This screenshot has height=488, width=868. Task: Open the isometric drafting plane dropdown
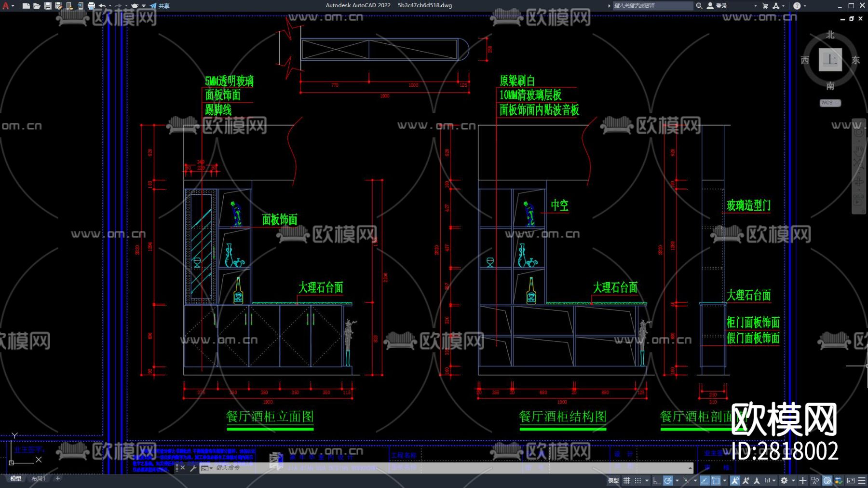click(695, 480)
